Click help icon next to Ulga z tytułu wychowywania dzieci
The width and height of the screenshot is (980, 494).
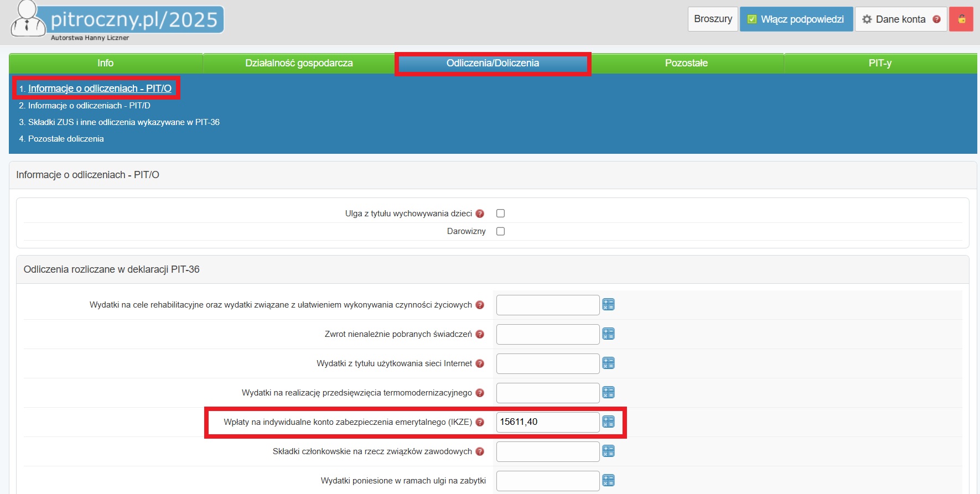480,214
